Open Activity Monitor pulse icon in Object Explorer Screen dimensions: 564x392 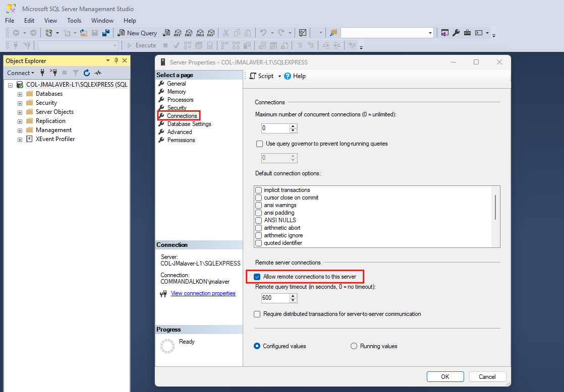[x=98, y=73]
